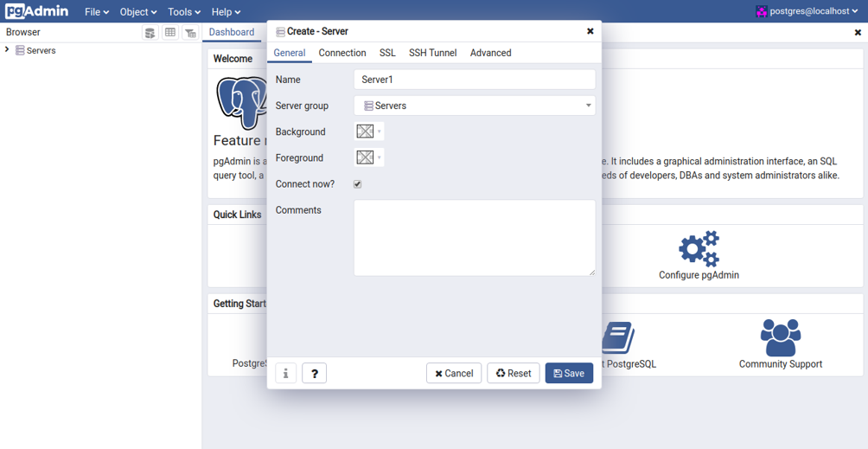Screen dimensions: 868x449
Task: Switch to the SSL tab
Action: (387, 53)
